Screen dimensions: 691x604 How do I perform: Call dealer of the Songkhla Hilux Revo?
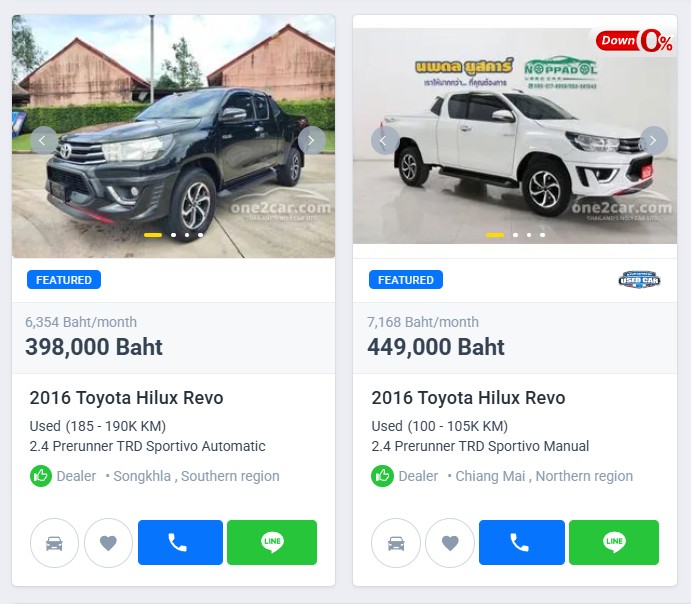click(x=180, y=542)
